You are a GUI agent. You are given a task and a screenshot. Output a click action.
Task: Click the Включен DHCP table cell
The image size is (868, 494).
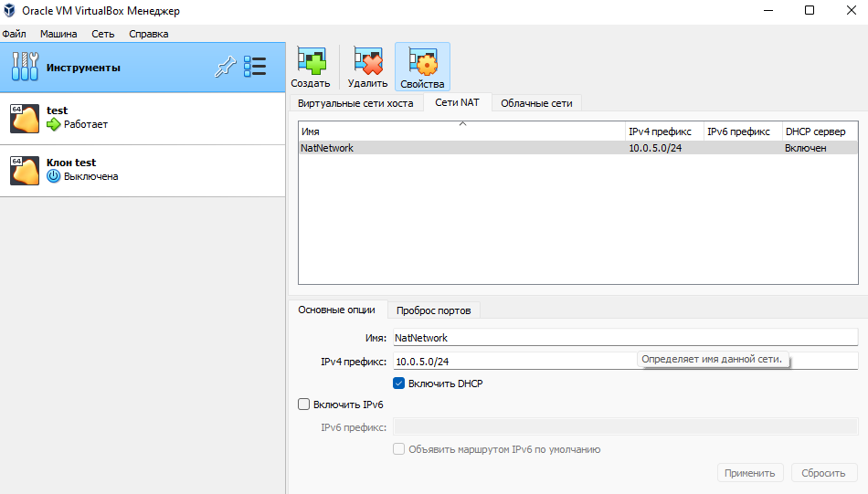pos(806,148)
